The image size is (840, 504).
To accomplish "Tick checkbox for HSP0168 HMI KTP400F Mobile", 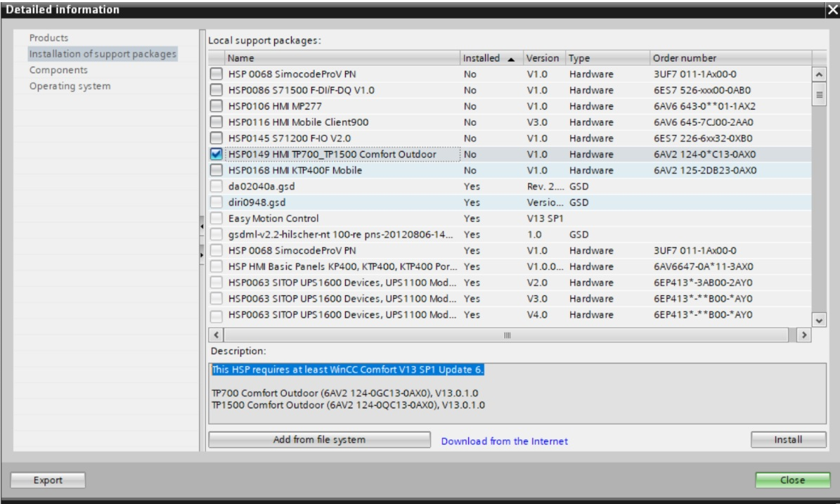I will click(217, 171).
